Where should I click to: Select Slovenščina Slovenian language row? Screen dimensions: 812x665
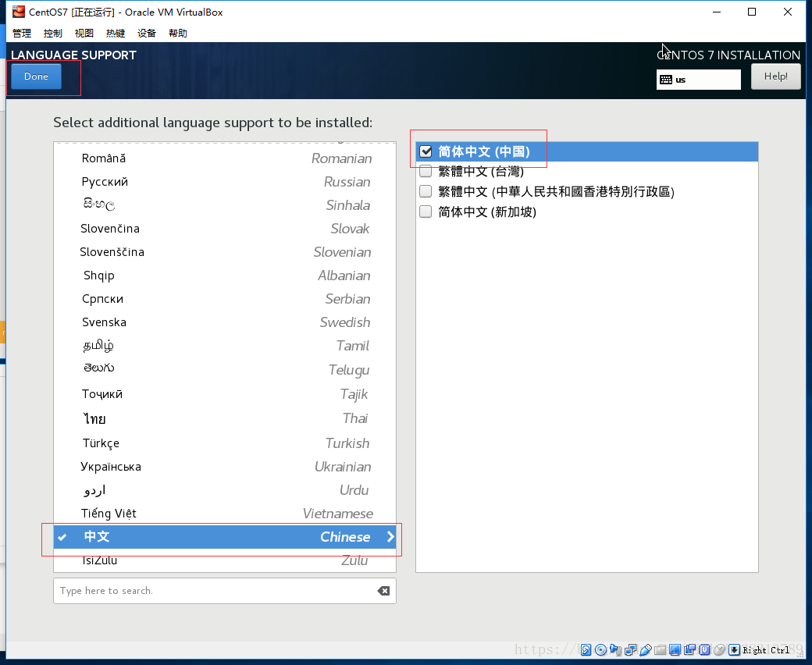pos(225,252)
